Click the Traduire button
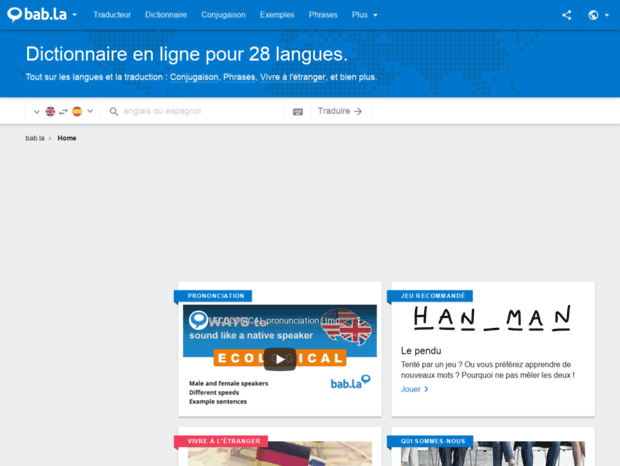 click(x=340, y=111)
